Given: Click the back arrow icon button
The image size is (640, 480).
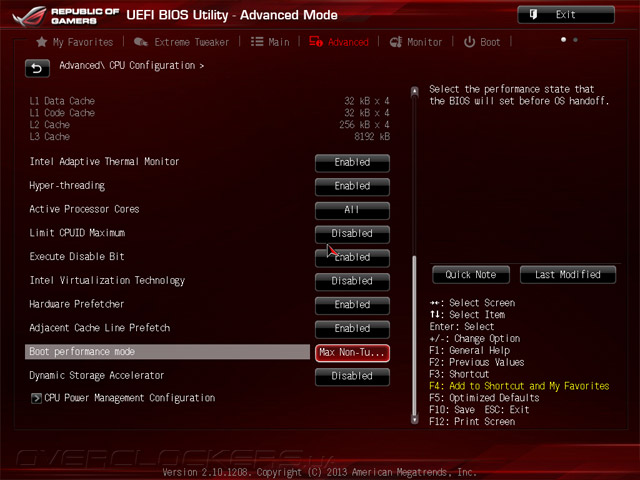Looking at the screenshot, I should click(37, 69).
